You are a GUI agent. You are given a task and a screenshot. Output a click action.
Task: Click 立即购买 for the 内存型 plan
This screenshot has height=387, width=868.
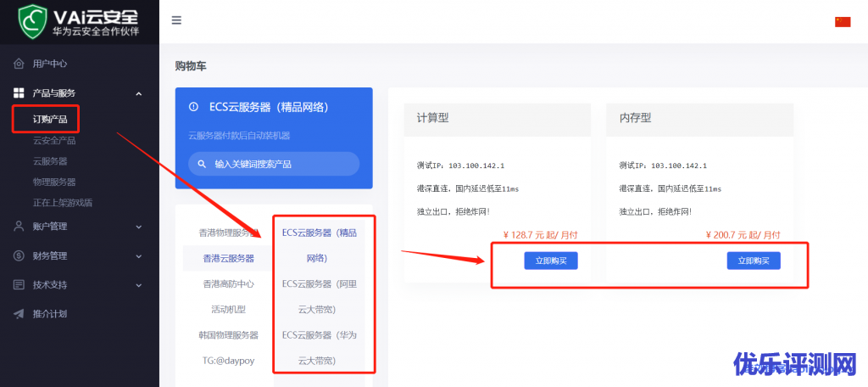(x=753, y=261)
